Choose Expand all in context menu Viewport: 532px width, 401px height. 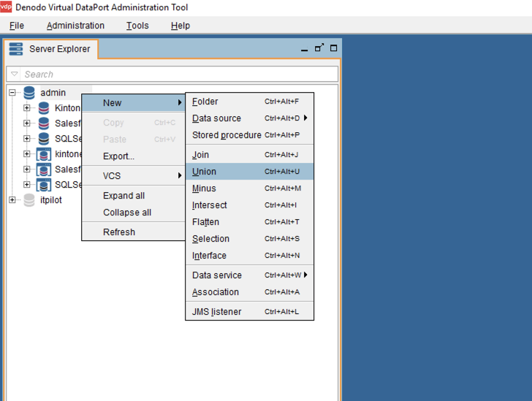(x=133, y=196)
